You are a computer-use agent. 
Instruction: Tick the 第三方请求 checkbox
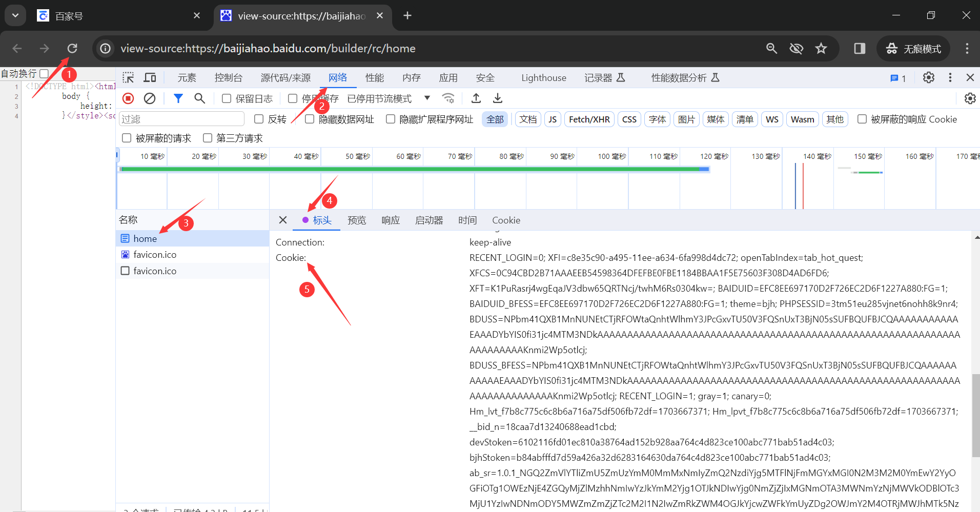[208, 138]
